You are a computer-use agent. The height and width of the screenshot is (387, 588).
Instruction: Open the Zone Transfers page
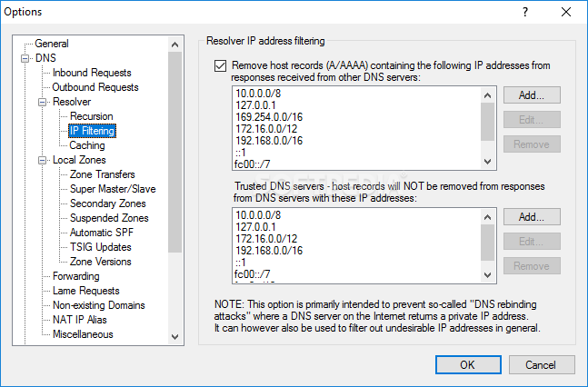point(103,174)
